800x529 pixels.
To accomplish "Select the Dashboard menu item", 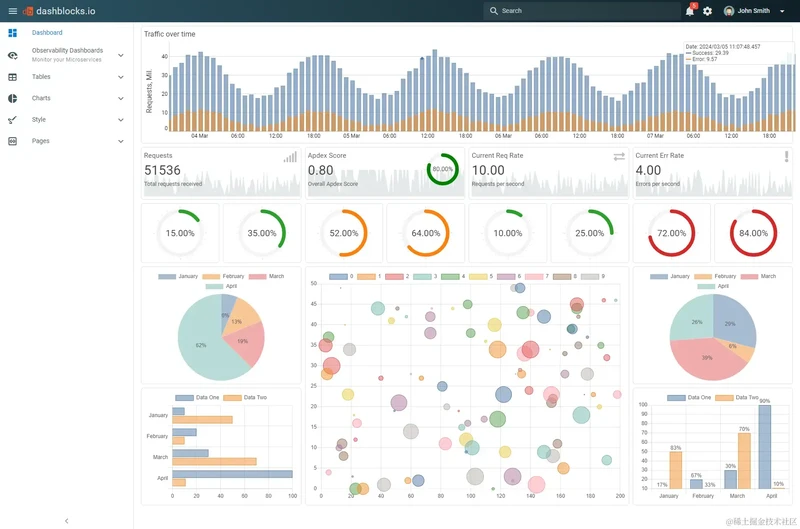I will click(x=66, y=33).
